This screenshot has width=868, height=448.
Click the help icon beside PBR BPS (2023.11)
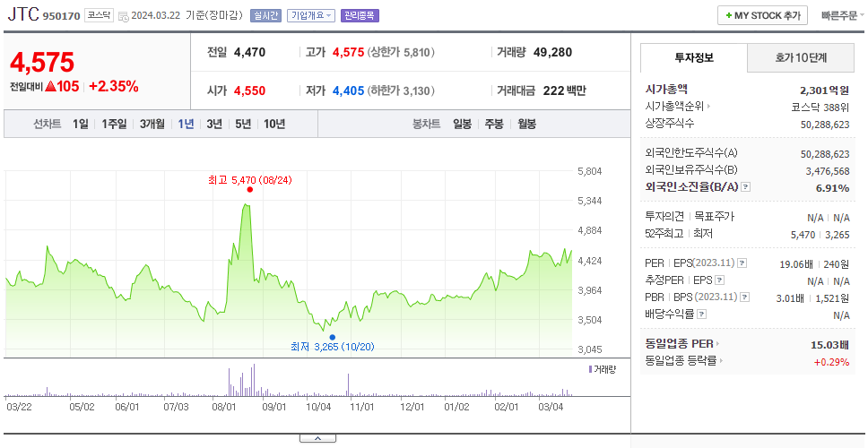(x=745, y=297)
